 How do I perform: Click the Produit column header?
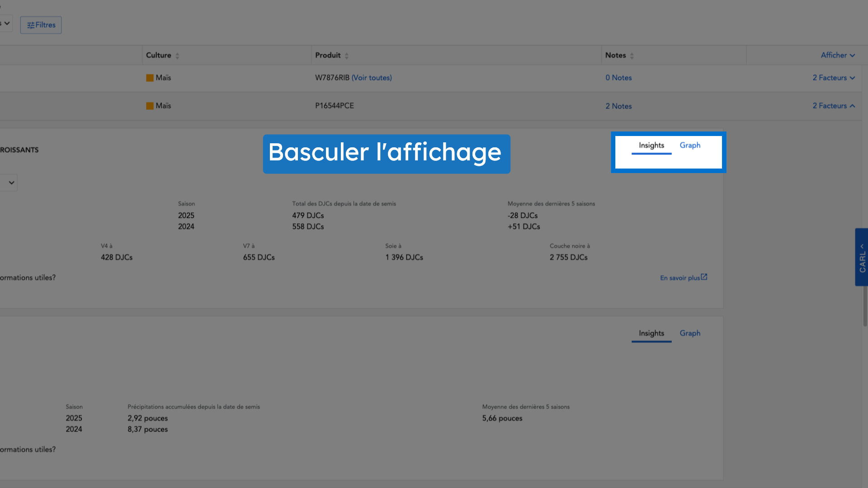(456, 55)
